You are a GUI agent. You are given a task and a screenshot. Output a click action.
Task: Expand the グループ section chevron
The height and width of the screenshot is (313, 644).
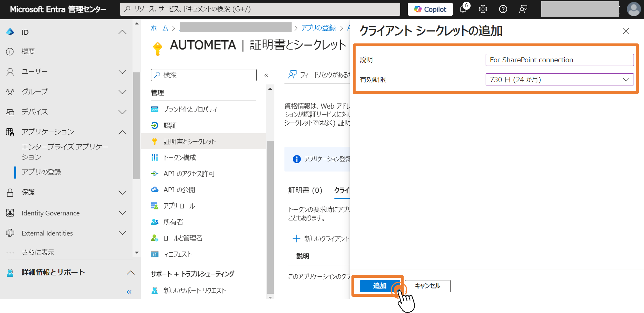coord(122,92)
